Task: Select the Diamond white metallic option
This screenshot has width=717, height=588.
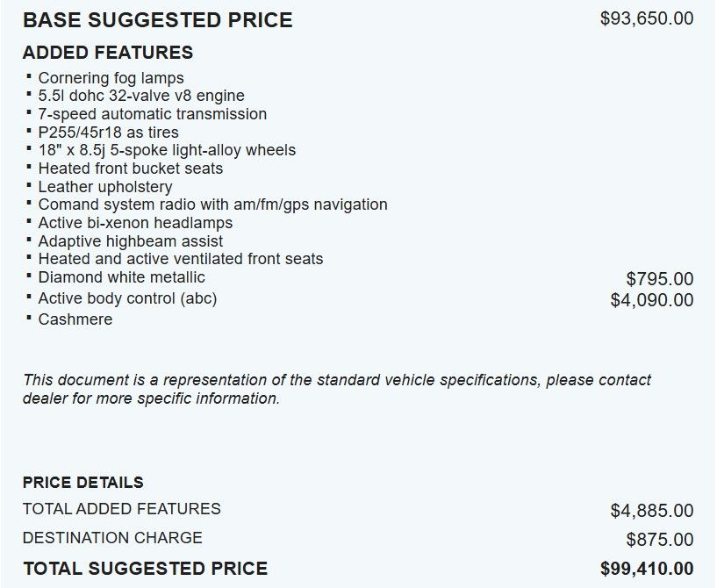Action: click(121, 277)
